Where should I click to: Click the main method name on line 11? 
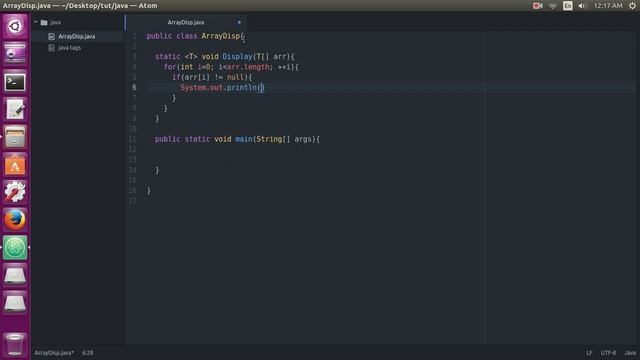coord(244,139)
